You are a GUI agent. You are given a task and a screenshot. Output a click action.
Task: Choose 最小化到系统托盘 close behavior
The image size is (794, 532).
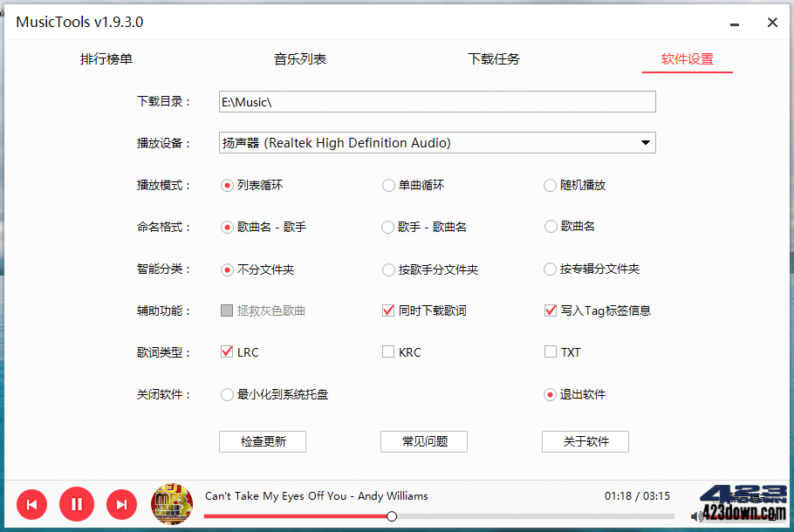pyautogui.click(x=226, y=394)
